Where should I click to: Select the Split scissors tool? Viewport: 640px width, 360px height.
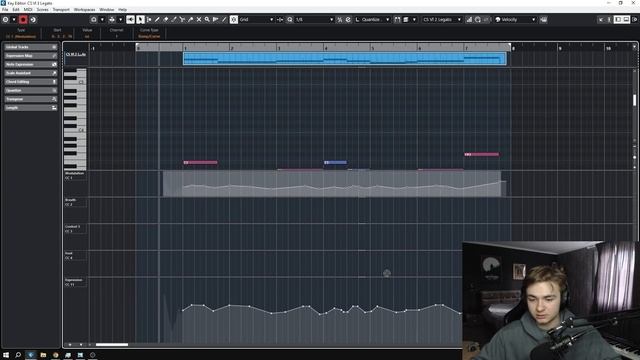(x=182, y=20)
